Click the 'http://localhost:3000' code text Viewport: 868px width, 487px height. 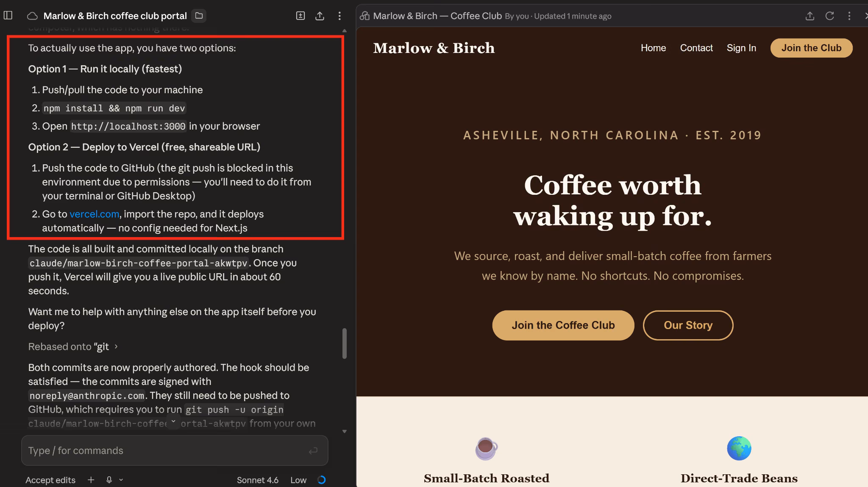[128, 126]
